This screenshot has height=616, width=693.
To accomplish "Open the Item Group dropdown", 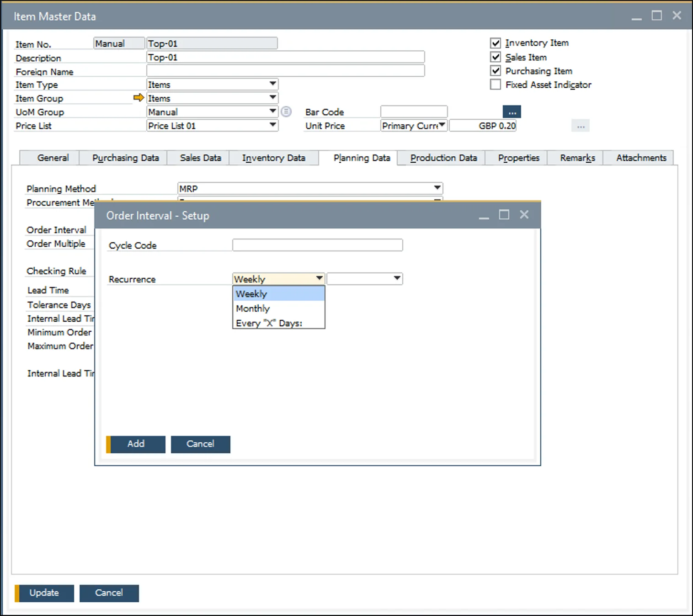I will (x=273, y=98).
